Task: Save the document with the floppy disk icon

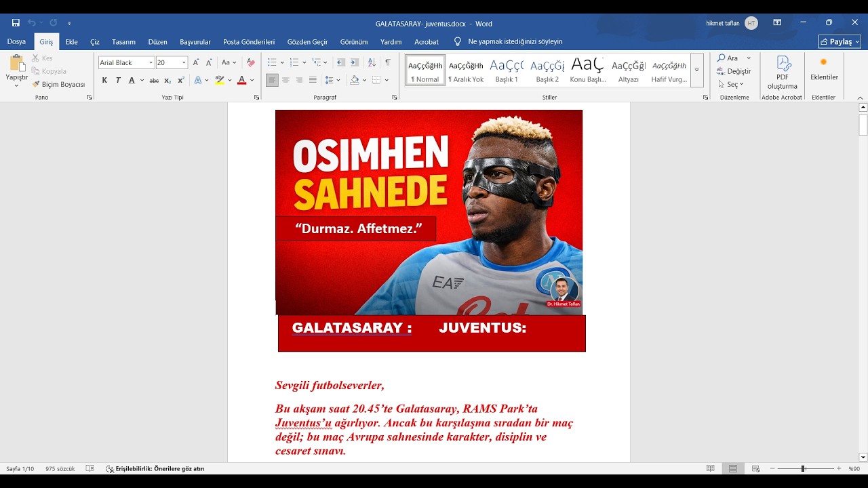Action: [16, 23]
